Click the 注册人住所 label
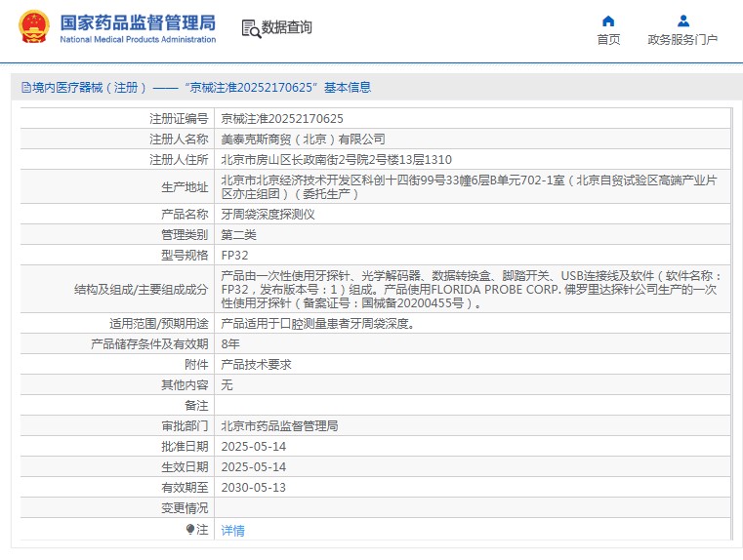Viewport: 743px width, 560px height. 179,160
